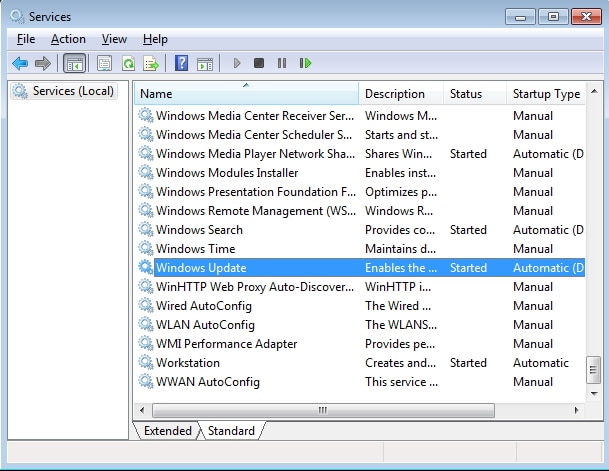The height and width of the screenshot is (471, 609).
Task: Sort by the Name column header
Action: click(x=246, y=94)
